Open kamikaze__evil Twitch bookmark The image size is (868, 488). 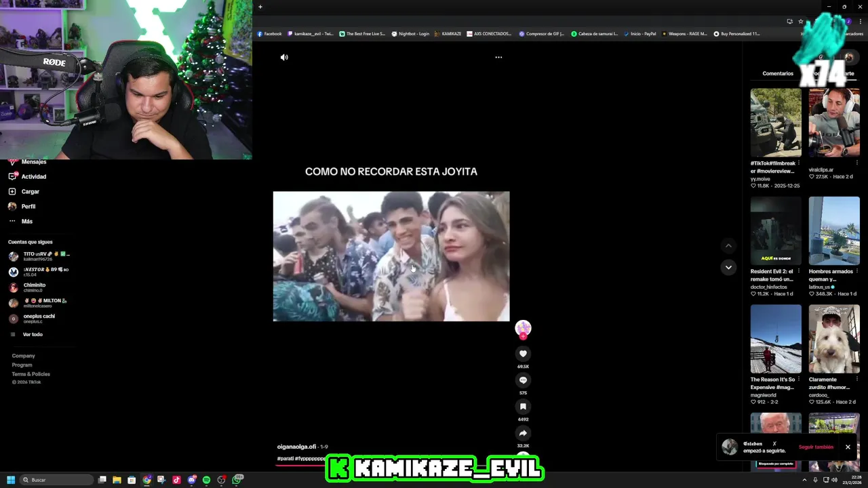[x=311, y=34]
